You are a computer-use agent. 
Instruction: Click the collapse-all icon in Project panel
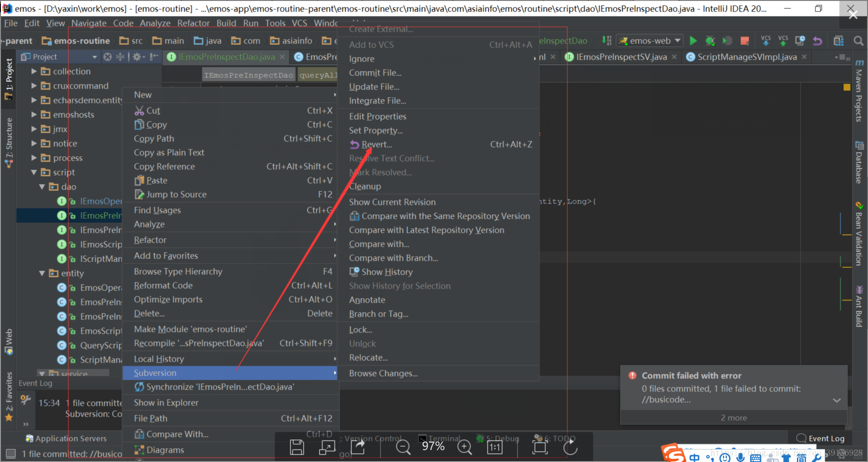(x=120, y=57)
